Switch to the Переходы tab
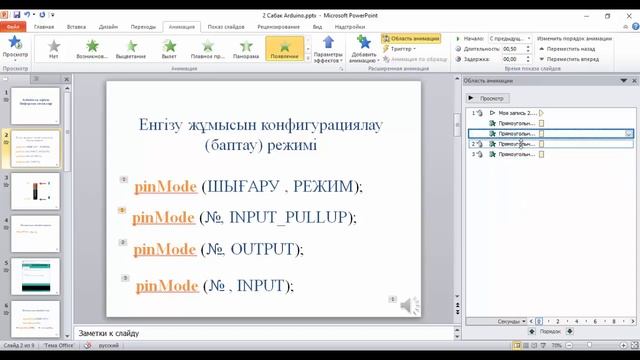Image resolution: width=640 pixels, height=360 pixels. 143,27
